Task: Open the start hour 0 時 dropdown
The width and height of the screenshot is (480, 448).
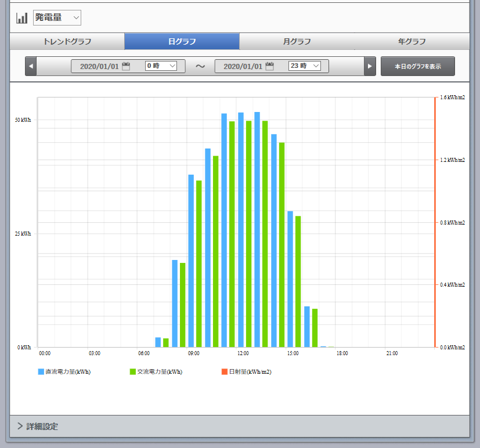Action: coord(161,66)
